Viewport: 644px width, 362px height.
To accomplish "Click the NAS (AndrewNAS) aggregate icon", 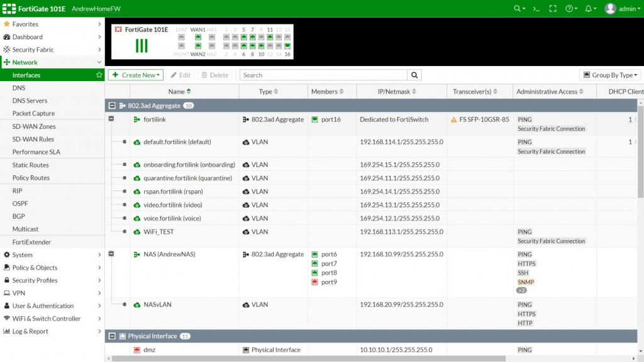I will tap(136, 255).
